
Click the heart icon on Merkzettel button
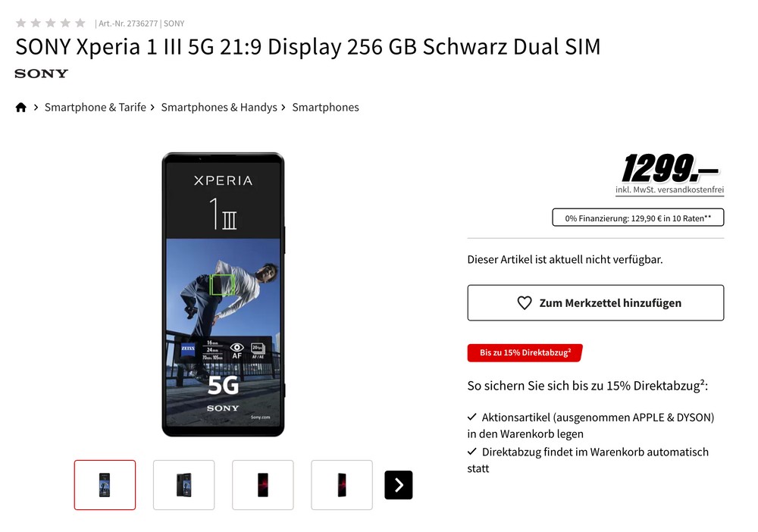point(525,303)
